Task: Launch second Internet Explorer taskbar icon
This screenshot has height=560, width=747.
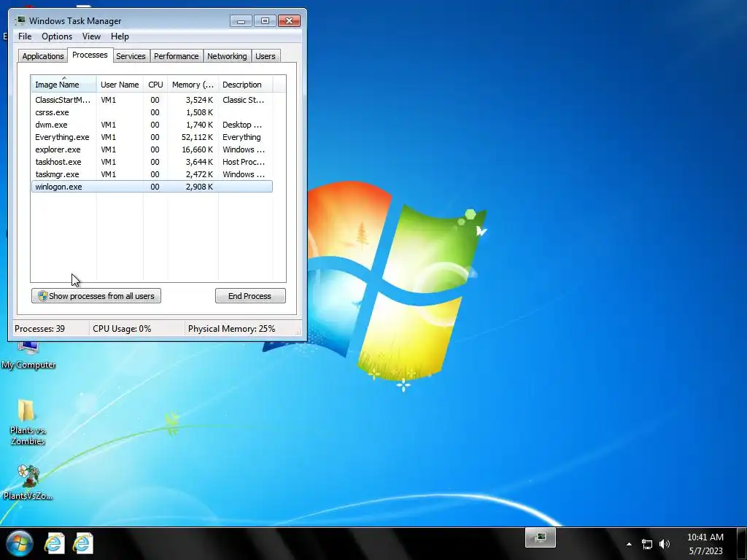Action: click(x=82, y=543)
